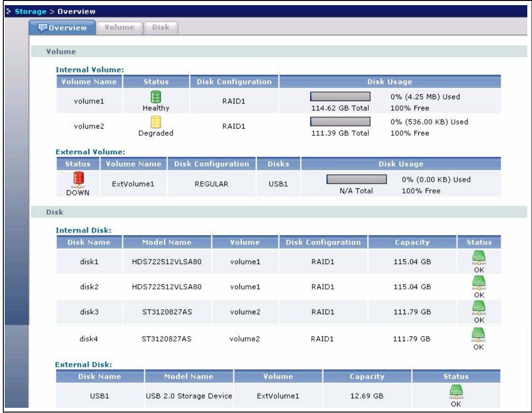Image resolution: width=532 pixels, height=413 pixels.
Task: Click USB1 external disk OK status icon
Action: click(x=456, y=392)
